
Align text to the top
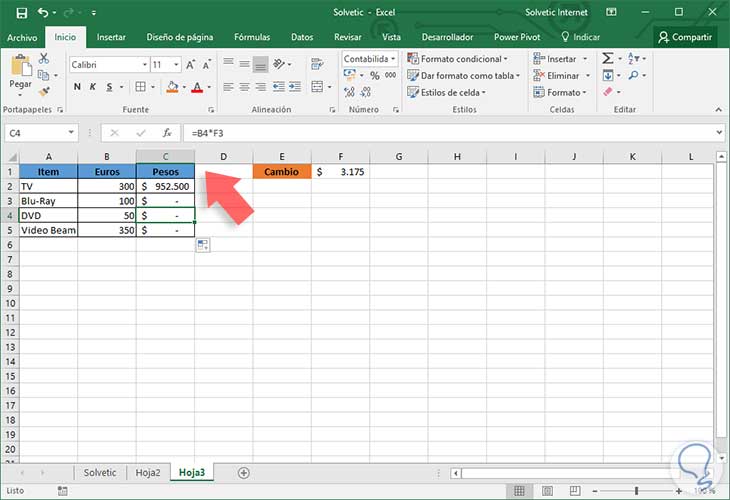228,63
